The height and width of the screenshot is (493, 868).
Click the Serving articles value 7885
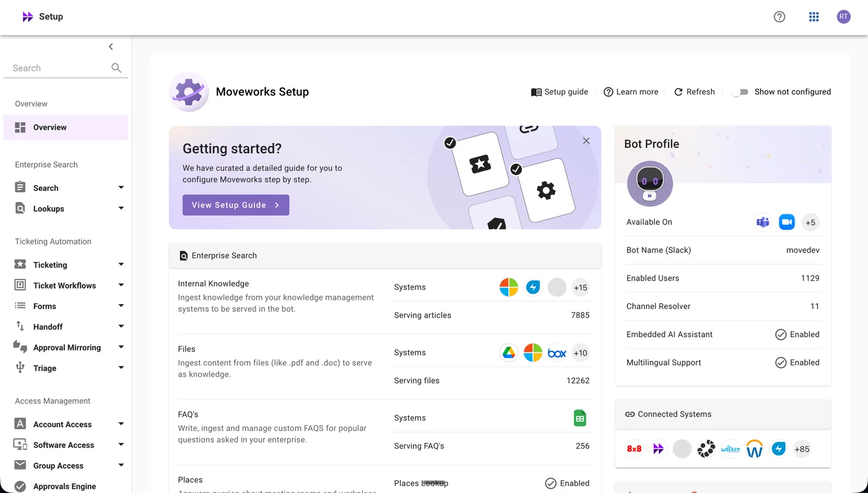[x=580, y=315]
